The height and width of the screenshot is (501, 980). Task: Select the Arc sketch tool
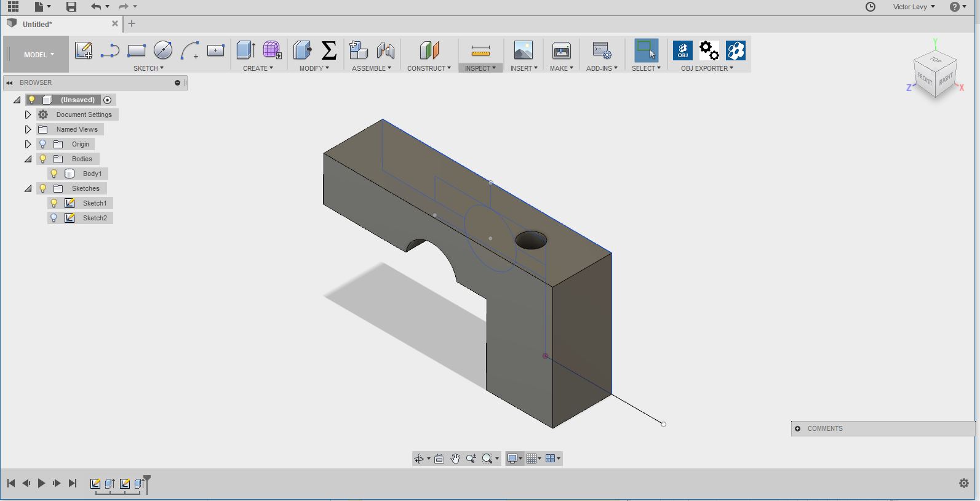189,50
